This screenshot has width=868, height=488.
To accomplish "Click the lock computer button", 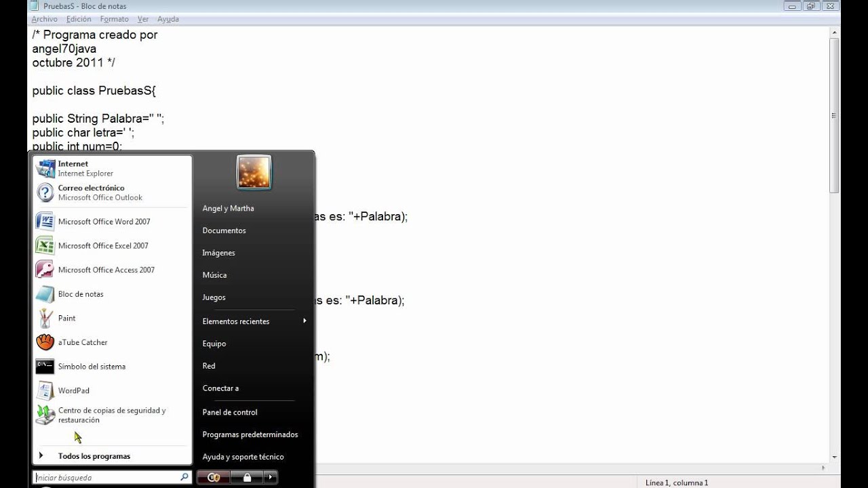I will 247,477.
